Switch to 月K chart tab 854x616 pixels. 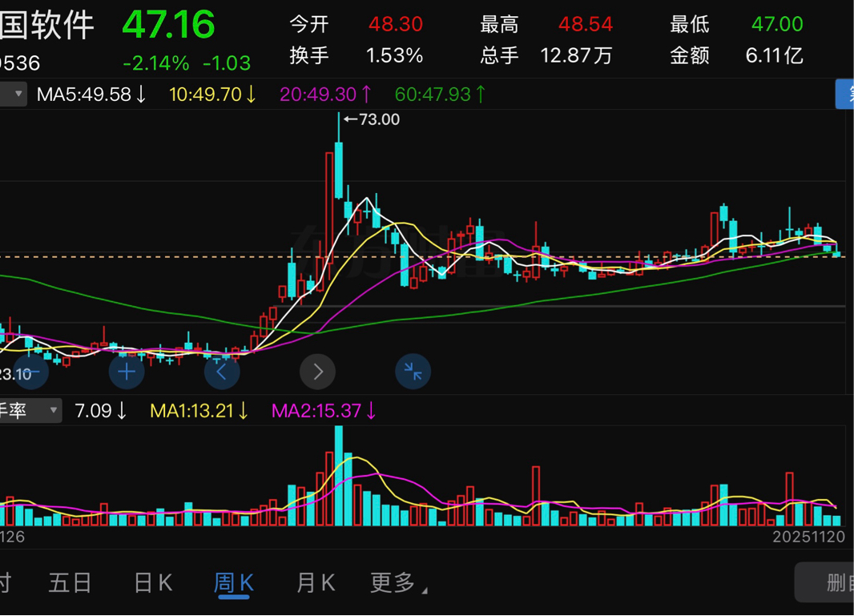click(316, 583)
